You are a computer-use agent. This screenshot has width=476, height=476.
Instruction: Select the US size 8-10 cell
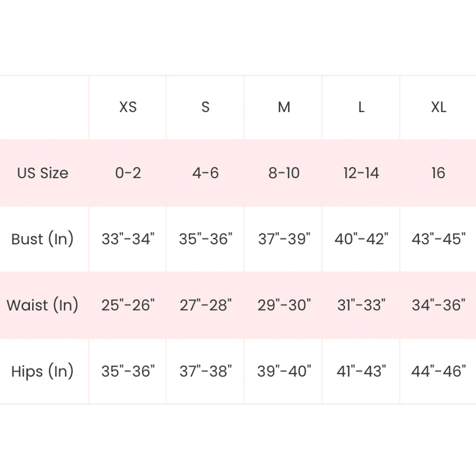tap(284, 173)
